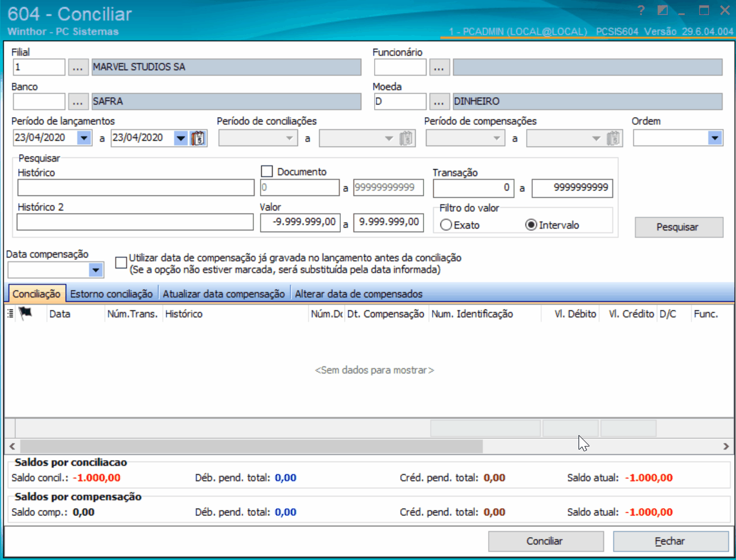Viewport: 736px width, 560px height.
Task: Click MARVEL STUDIOS SA filial name
Action: click(226, 67)
